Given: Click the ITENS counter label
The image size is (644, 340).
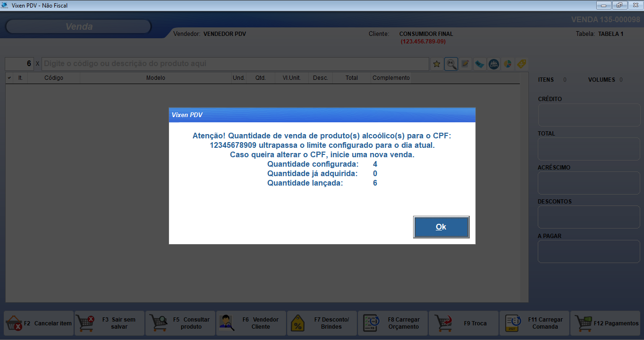Looking at the screenshot, I should pos(546,80).
